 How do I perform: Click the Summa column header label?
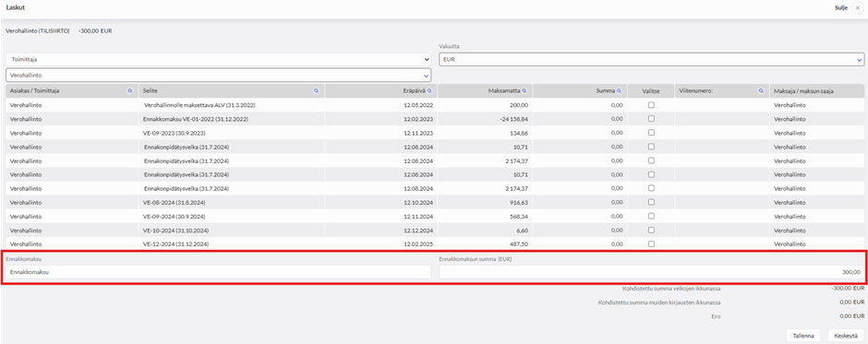pyautogui.click(x=607, y=90)
